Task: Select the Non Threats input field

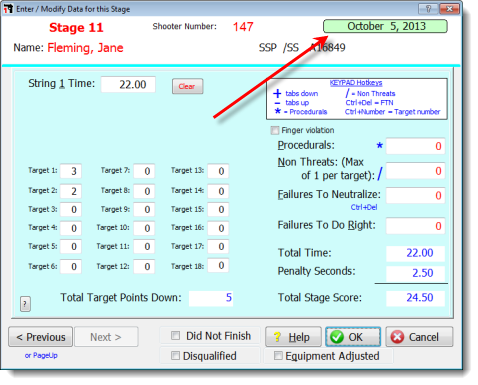Action: [415, 171]
